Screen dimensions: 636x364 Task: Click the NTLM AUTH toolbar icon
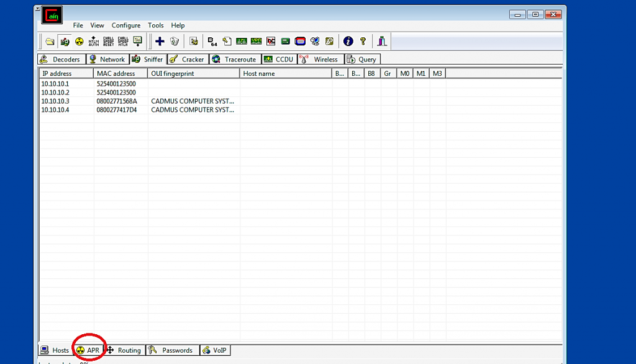click(x=94, y=42)
